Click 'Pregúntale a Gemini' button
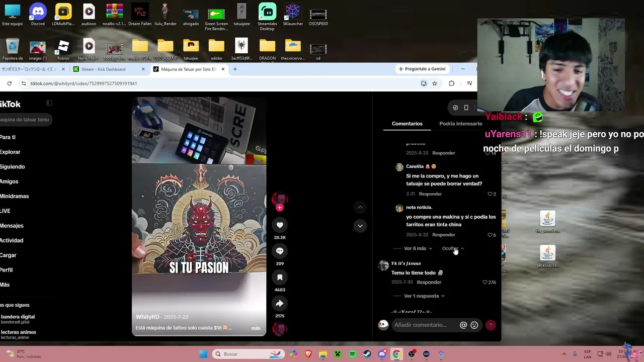The width and height of the screenshot is (644, 362). tap(422, 69)
